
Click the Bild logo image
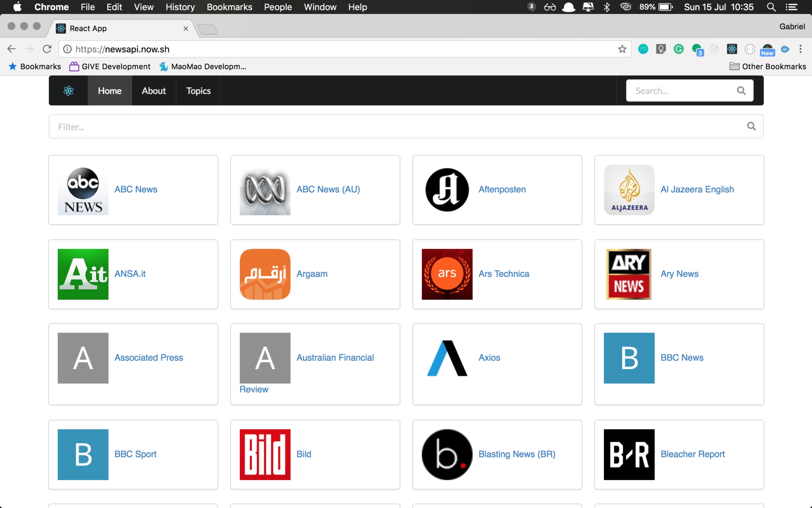point(265,455)
